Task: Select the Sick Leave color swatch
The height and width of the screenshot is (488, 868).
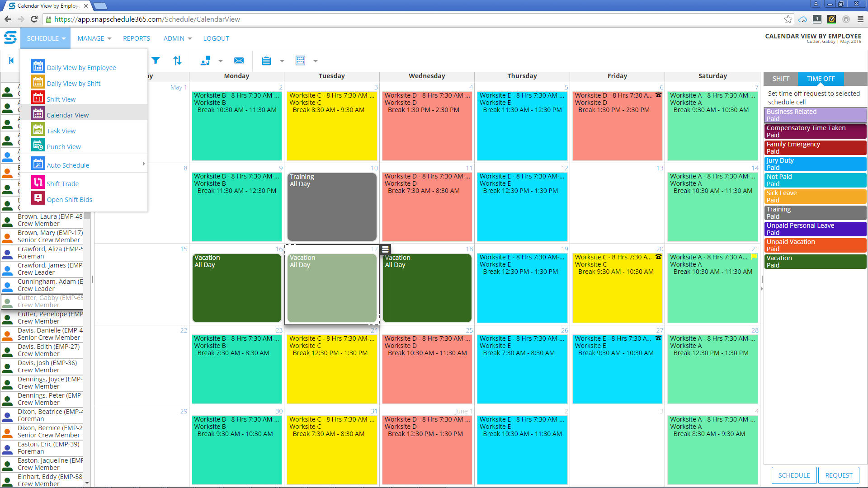Action: (815, 197)
